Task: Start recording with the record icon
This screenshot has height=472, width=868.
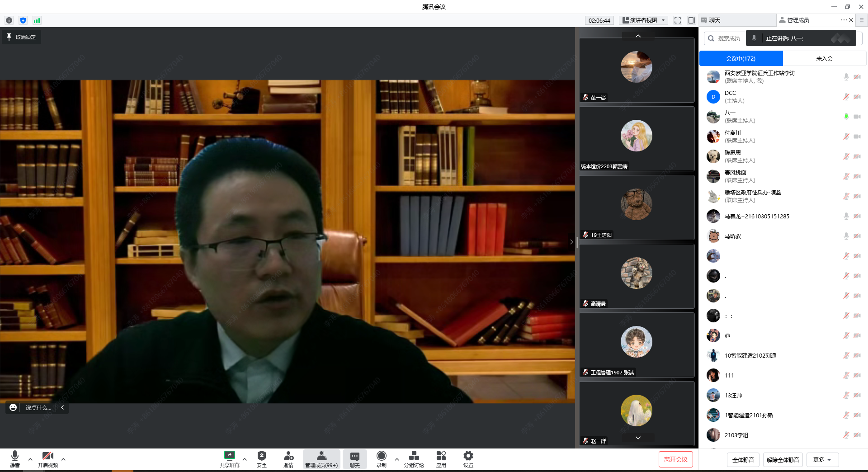Action: pyautogui.click(x=381, y=456)
